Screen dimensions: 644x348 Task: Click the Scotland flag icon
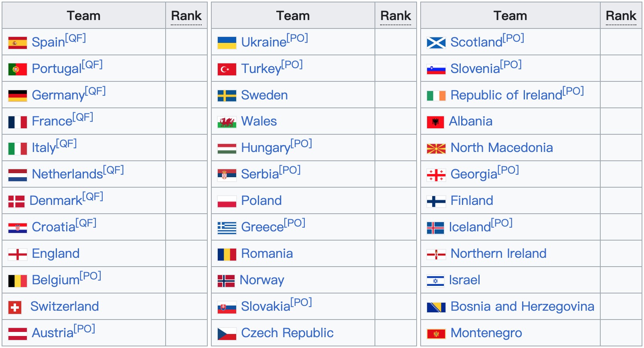coord(436,42)
